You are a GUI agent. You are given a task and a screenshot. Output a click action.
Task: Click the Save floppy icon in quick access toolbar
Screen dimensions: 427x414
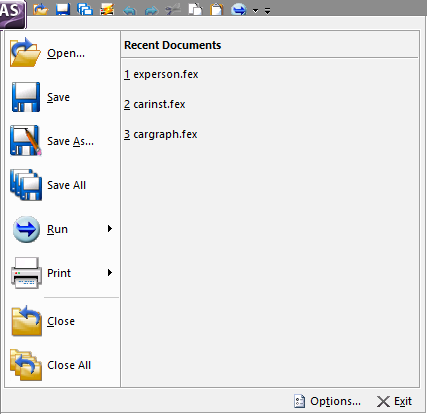tap(63, 9)
